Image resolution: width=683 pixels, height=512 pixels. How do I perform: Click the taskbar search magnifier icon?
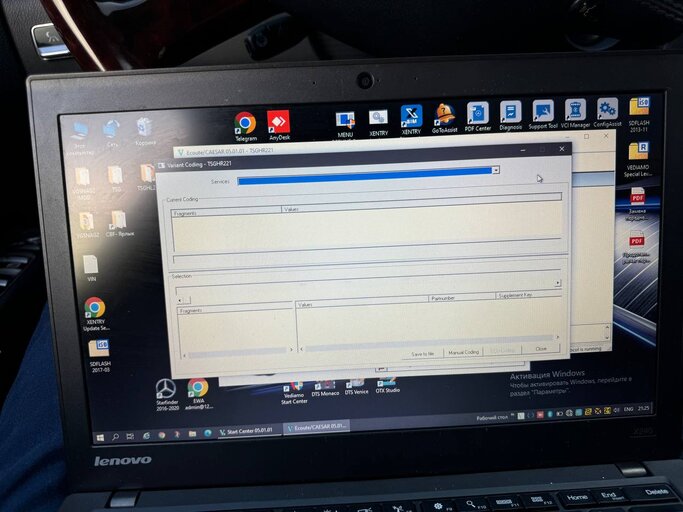[x=115, y=437]
